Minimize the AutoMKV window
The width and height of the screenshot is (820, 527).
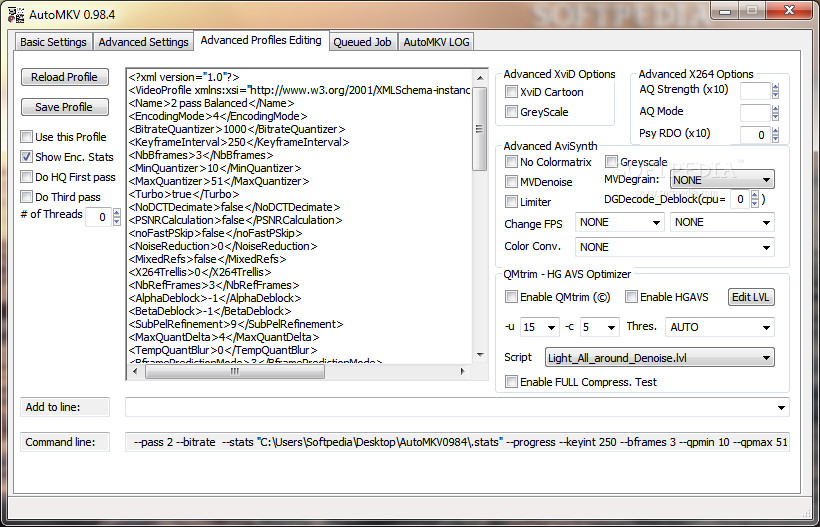[x=725, y=10]
